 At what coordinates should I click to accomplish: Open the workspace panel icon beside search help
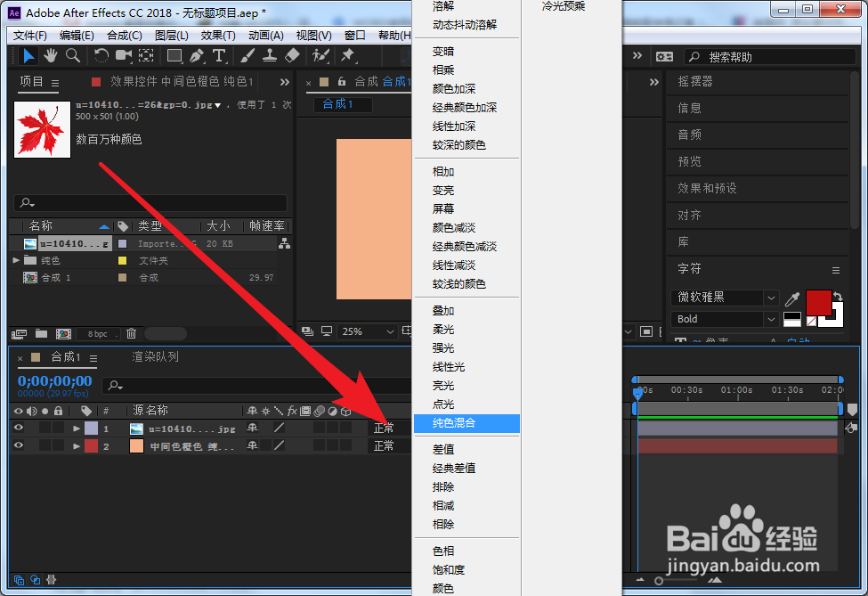(x=664, y=56)
